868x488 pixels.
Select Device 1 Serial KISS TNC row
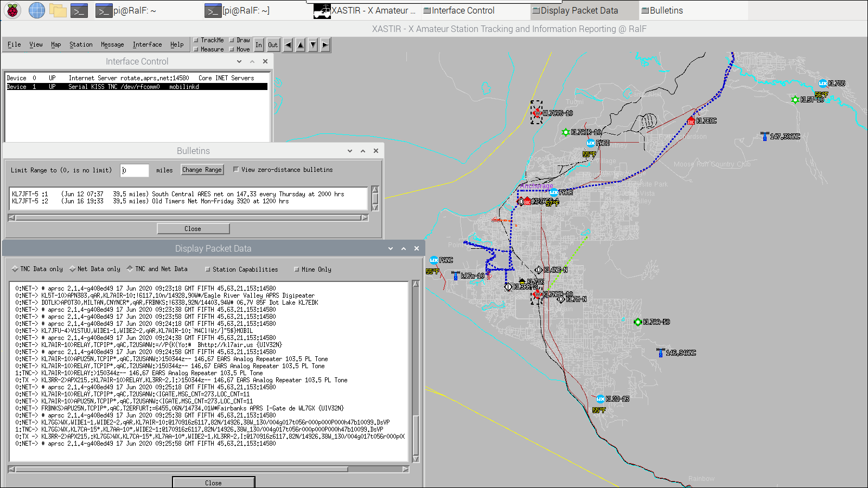tap(137, 87)
